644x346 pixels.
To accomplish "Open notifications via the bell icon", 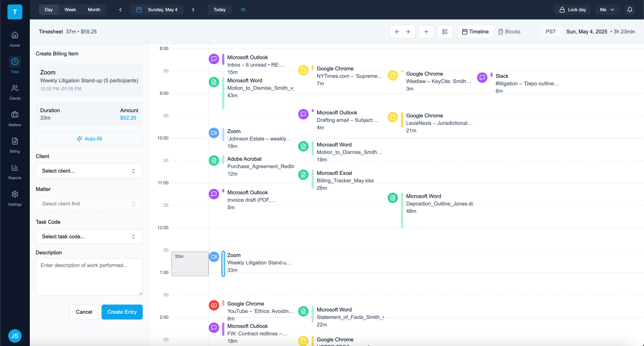I will (629, 10).
